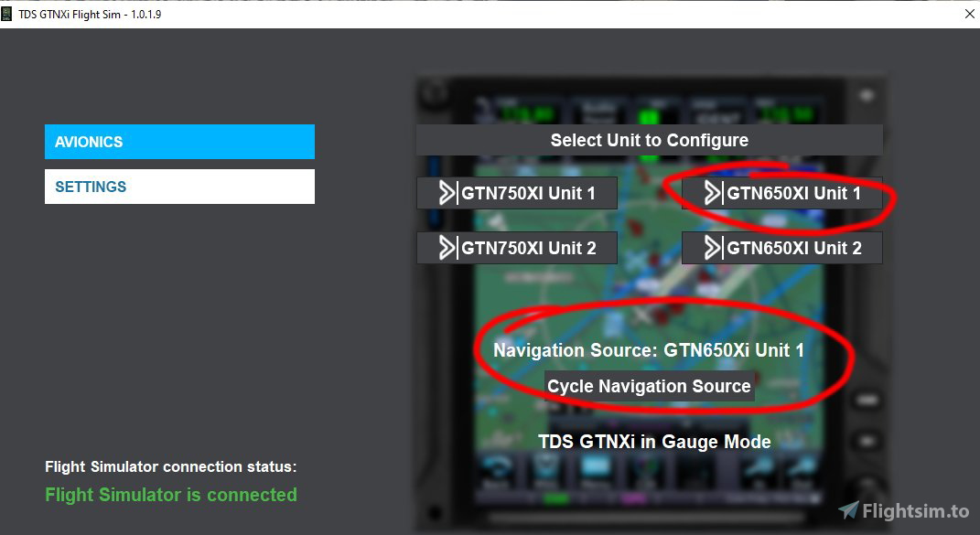Click Cycle Navigation Source
Viewport: 980px width, 535px height.
[x=649, y=386]
